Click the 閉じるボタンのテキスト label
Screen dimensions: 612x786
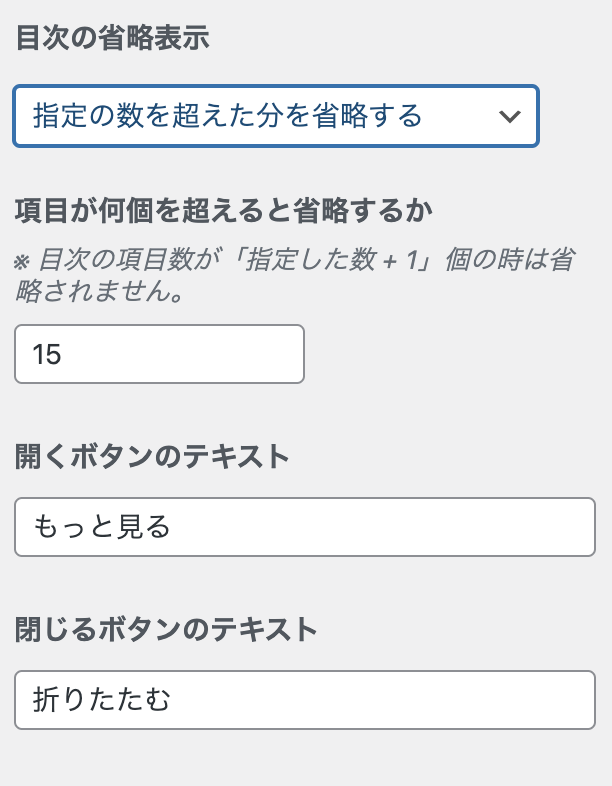[166, 629]
